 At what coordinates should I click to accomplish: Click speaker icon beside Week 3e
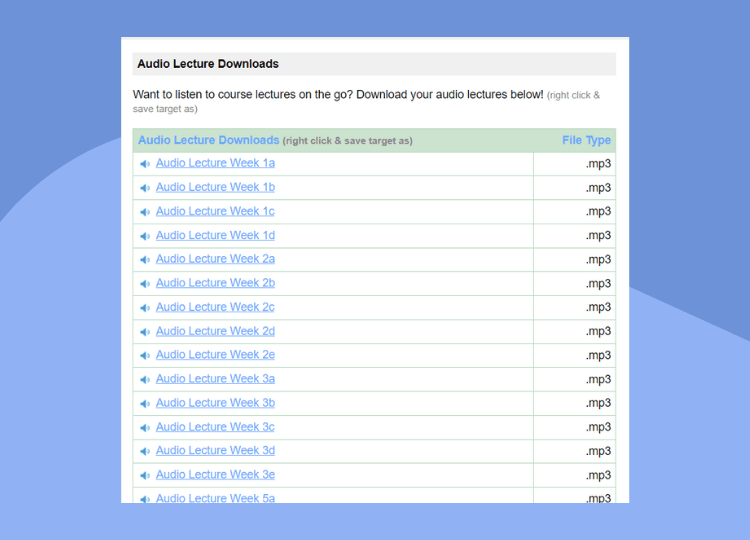pos(145,475)
